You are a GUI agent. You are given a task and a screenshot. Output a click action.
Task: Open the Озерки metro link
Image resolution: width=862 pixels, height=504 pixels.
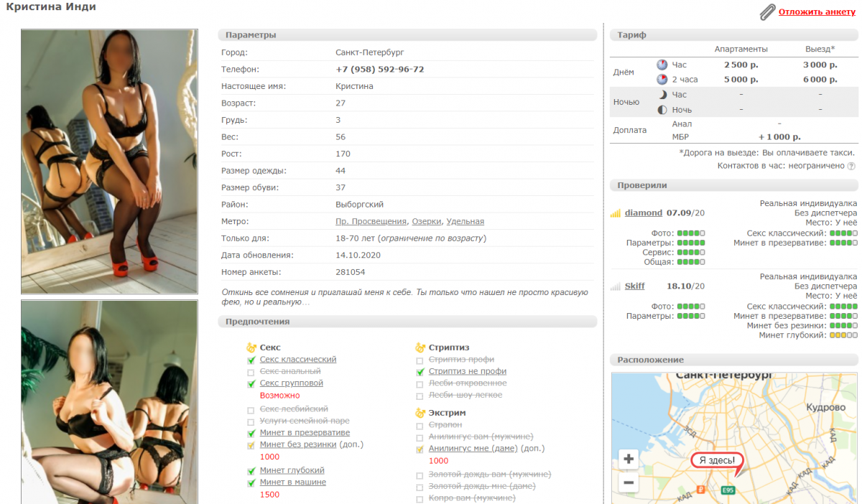tap(427, 222)
